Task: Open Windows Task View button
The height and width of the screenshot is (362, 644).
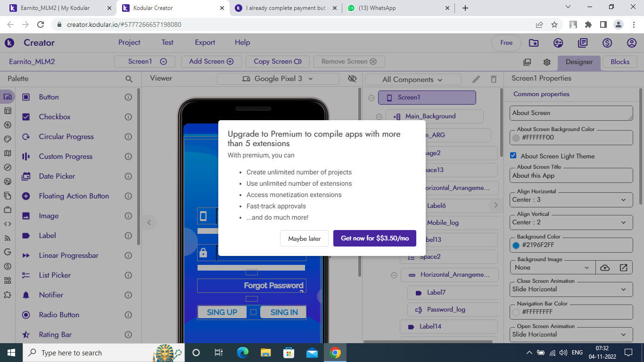Action: tap(219, 353)
